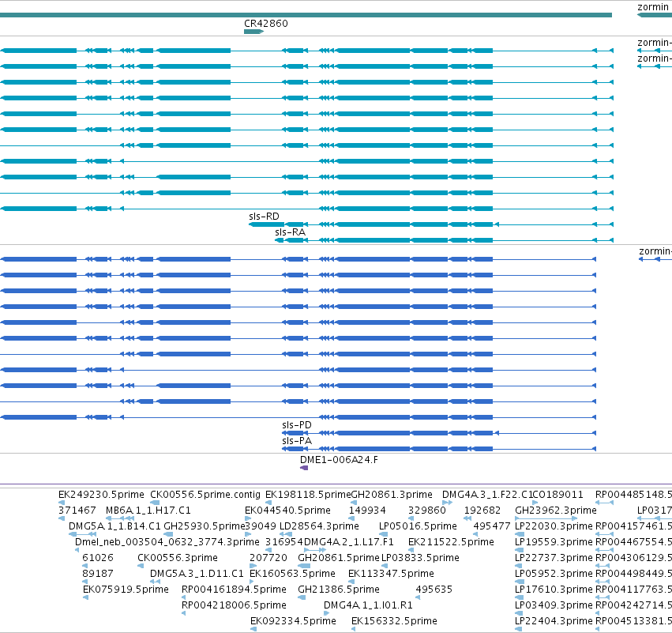Click the CR42860 teal arrow glyph

click(253, 32)
